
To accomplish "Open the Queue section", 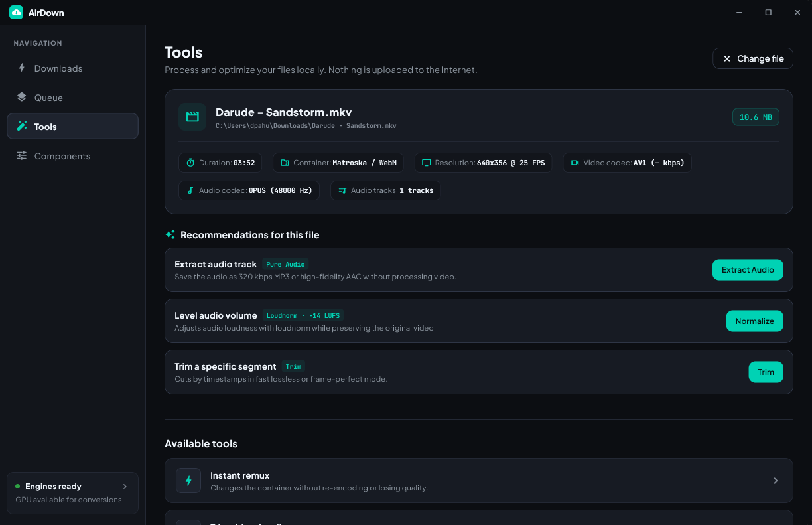I will (72, 98).
